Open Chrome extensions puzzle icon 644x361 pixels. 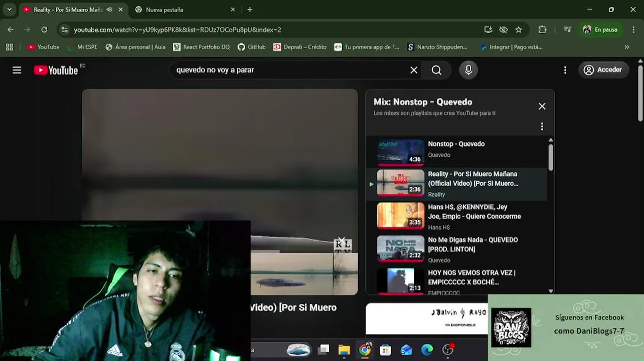(542, 30)
